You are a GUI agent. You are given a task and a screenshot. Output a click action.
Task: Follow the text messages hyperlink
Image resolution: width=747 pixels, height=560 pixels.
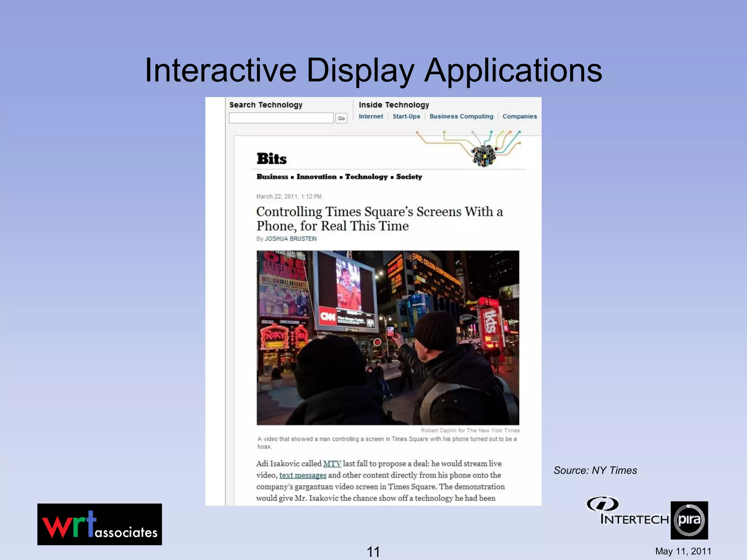click(303, 475)
